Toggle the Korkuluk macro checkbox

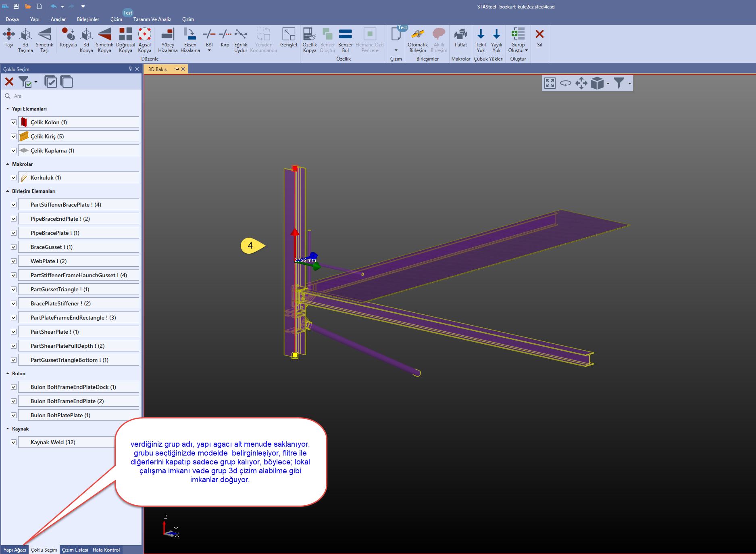(x=14, y=178)
